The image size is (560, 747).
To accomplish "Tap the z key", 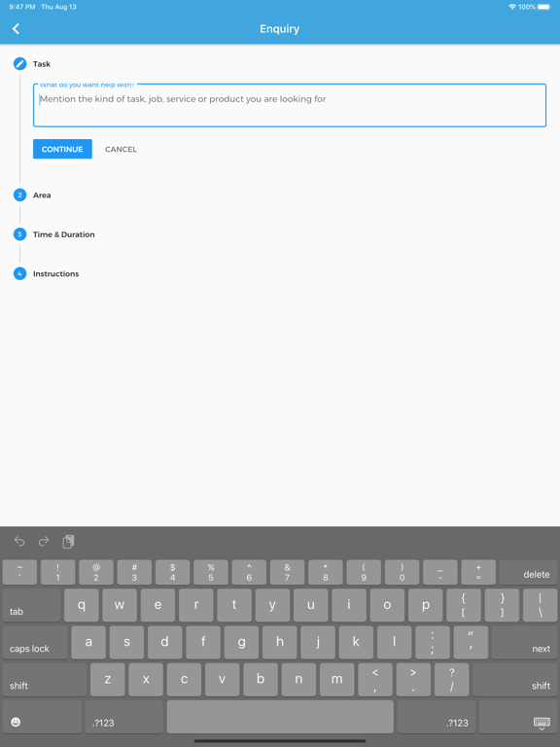I will coord(108,679).
